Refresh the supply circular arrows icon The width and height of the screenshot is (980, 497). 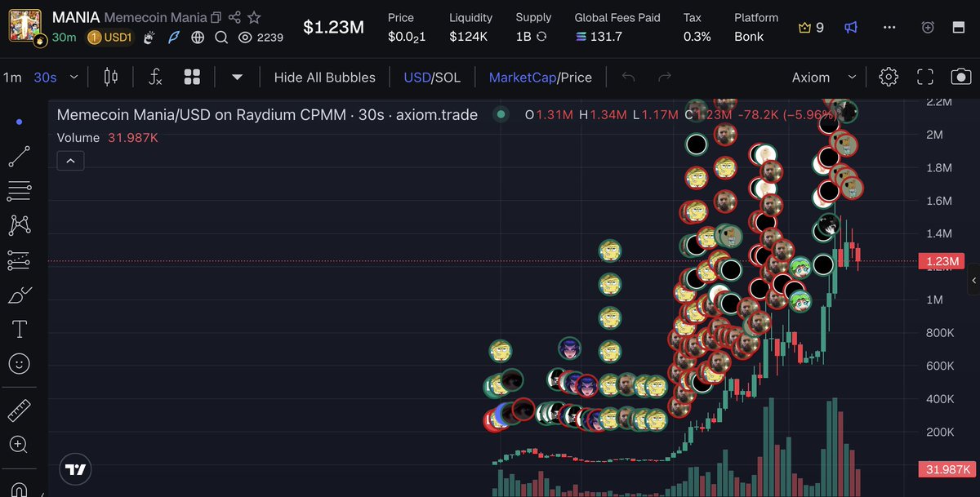click(541, 37)
